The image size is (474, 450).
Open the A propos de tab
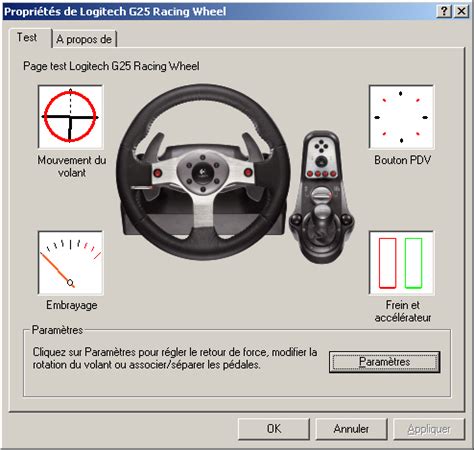[84, 39]
